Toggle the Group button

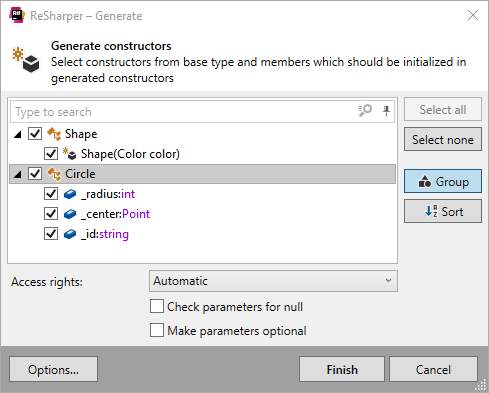click(443, 181)
